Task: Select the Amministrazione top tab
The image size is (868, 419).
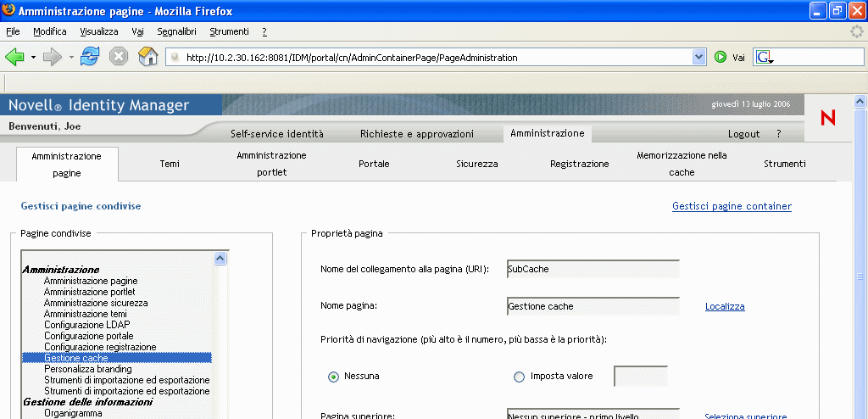Action: [548, 133]
